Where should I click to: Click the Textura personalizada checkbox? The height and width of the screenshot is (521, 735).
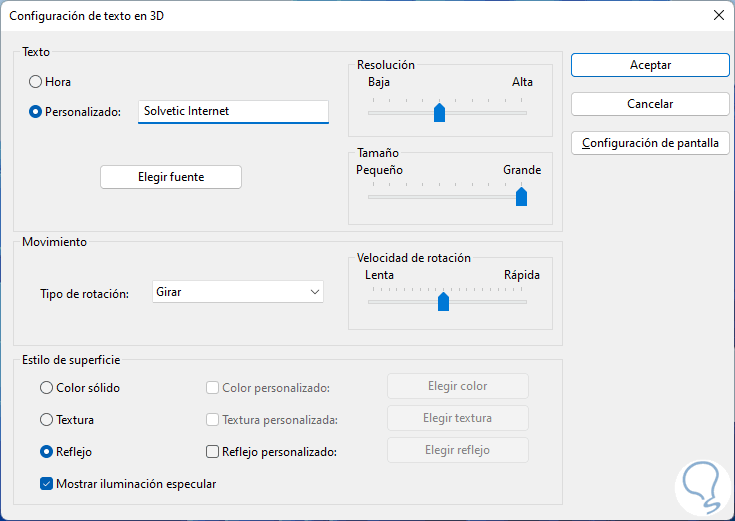tap(212, 420)
